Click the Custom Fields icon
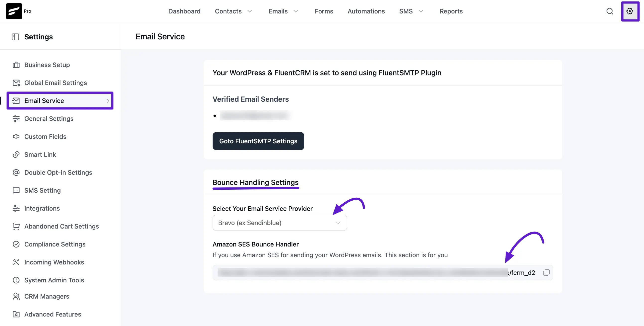The width and height of the screenshot is (644, 326). click(x=16, y=137)
